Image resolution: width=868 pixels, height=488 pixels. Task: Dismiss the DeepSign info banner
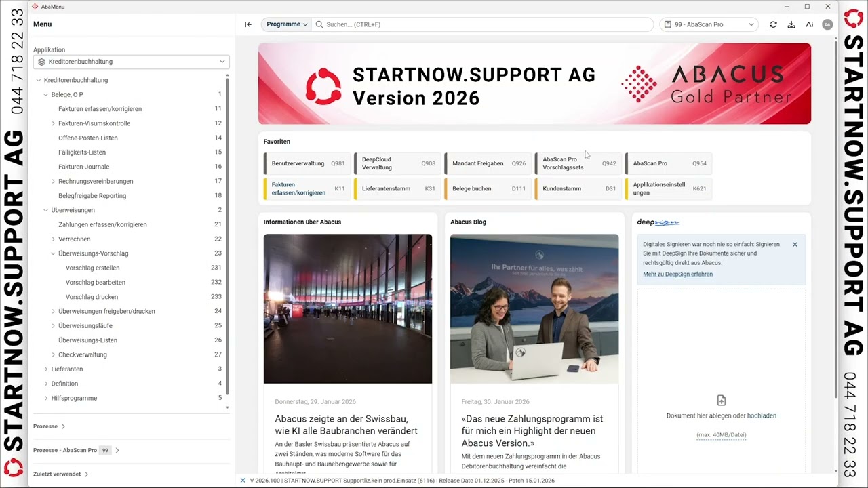pyautogui.click(x=795, y=245)
